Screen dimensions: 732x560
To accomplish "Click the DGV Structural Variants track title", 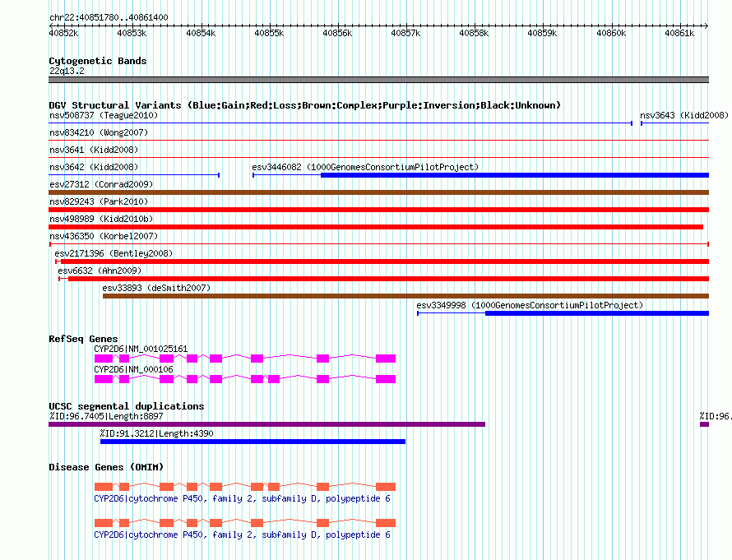I will 304,105.
